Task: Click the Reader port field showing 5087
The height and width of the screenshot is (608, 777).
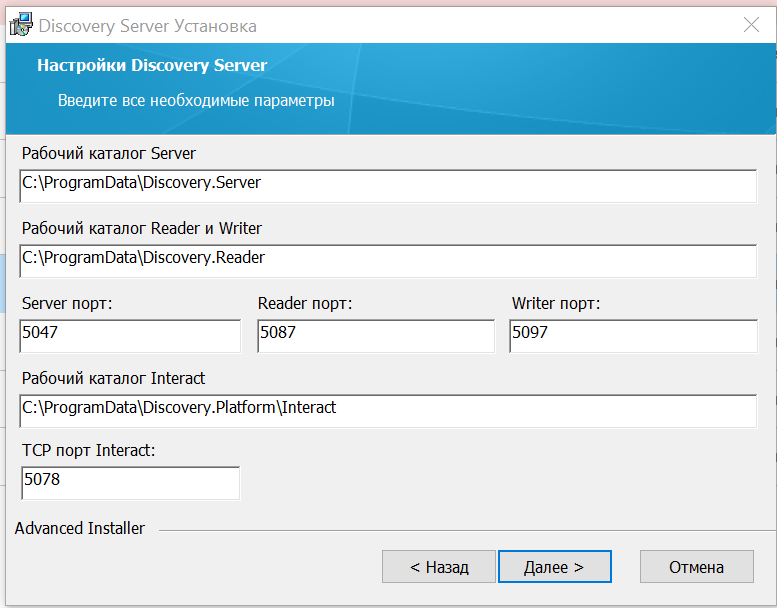Action: [376, 335]
